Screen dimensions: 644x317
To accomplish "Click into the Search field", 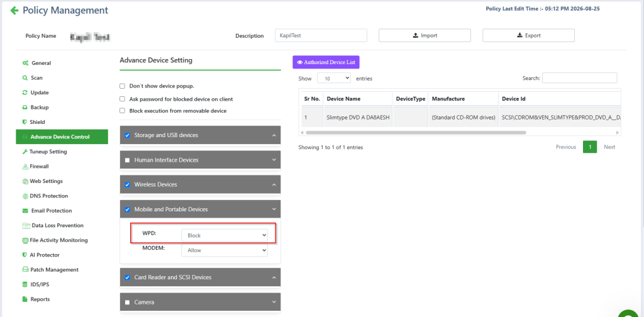I will pos(579,78).
